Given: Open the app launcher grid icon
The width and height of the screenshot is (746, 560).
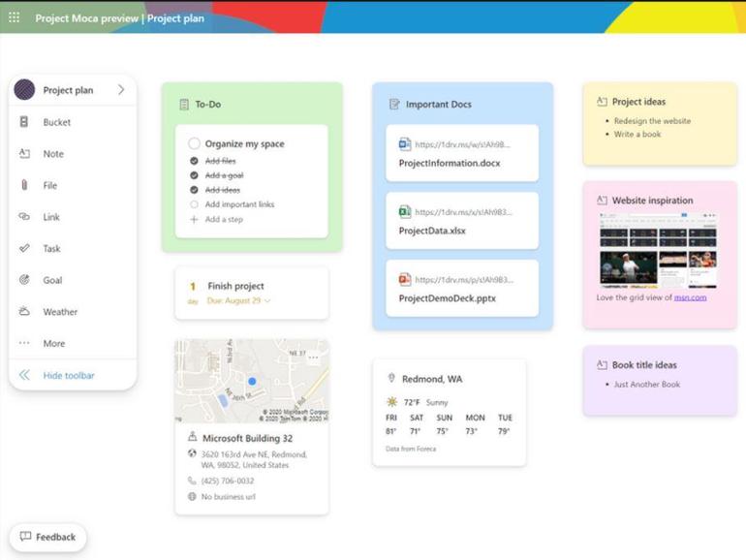Looking at the screenshot, I should coord(15,17).
